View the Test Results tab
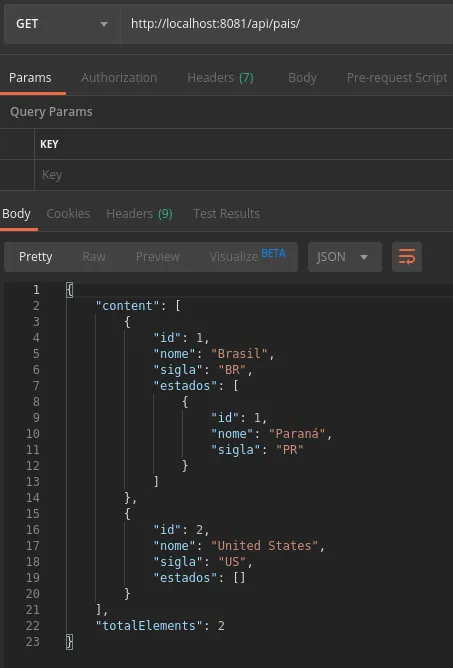The width and height of the screenshot is (453, 668). (226, 213)
